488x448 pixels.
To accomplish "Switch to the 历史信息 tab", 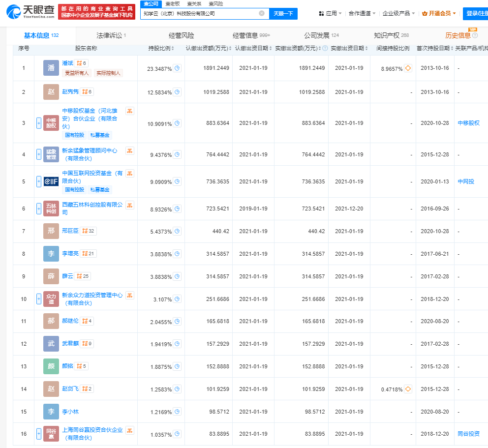I will pyautogui.click(x=458, y=35).
